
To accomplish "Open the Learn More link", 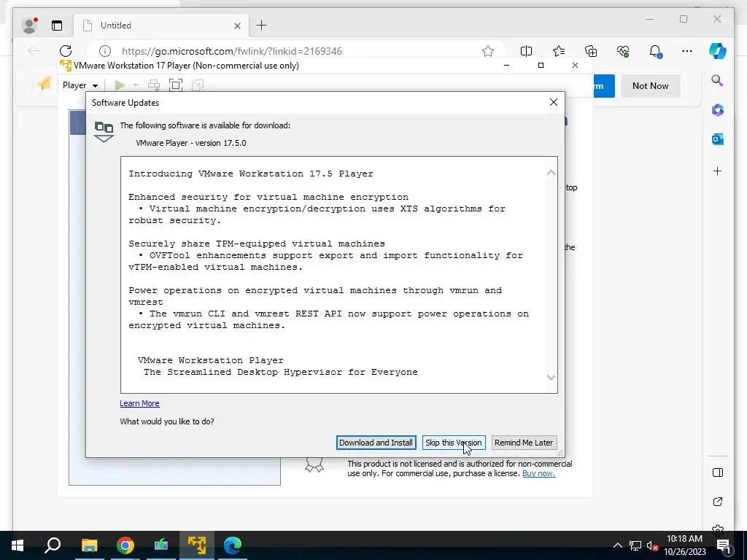I will [139, 403].
